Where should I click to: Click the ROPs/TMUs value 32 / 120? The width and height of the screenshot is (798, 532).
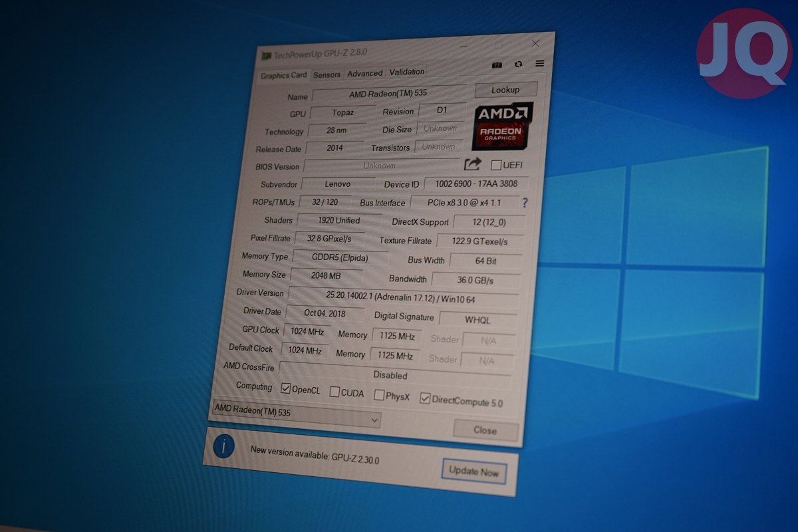(325, 201)
